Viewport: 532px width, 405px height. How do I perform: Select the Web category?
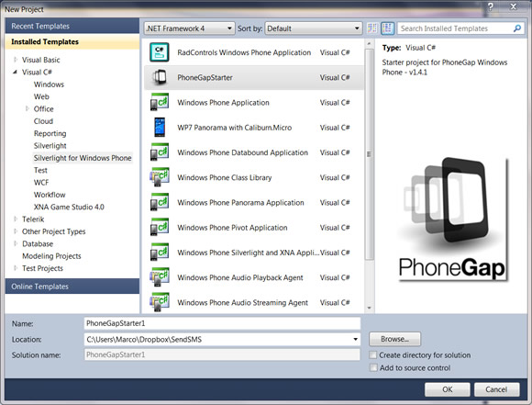tap(41, 96)
